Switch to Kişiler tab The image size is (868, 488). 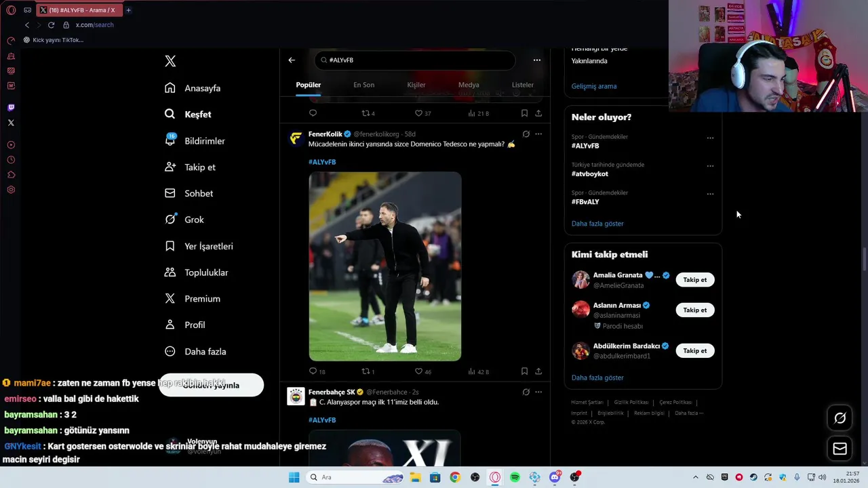coord(416,85)
